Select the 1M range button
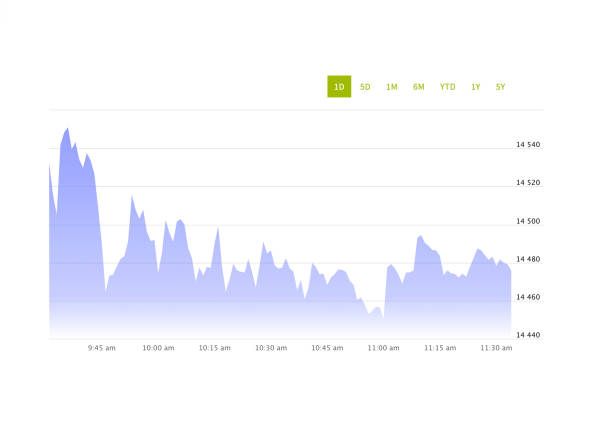Image resolution: width=612 pixels, height=422 pixels. (391, 87)
